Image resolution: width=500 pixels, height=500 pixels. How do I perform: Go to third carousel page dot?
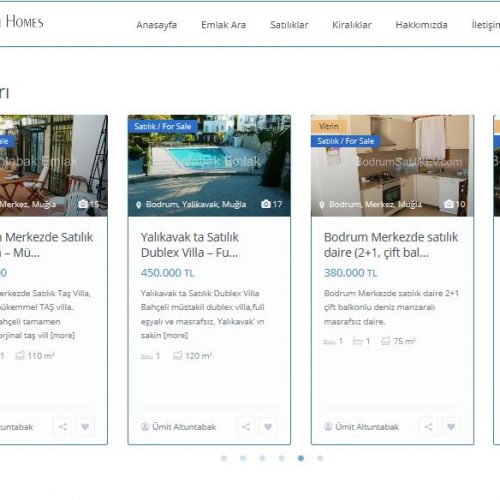262,458
